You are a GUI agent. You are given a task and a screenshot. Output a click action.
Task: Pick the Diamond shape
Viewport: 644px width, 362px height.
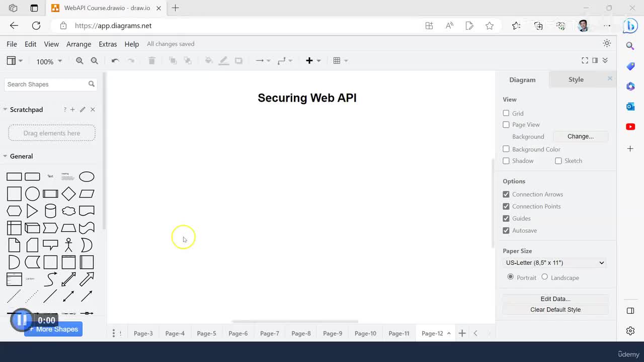68,194
